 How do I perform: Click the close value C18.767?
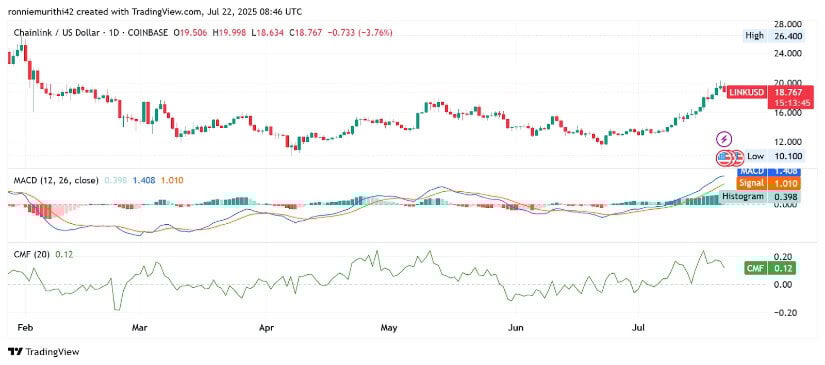(x=306, y=33)
